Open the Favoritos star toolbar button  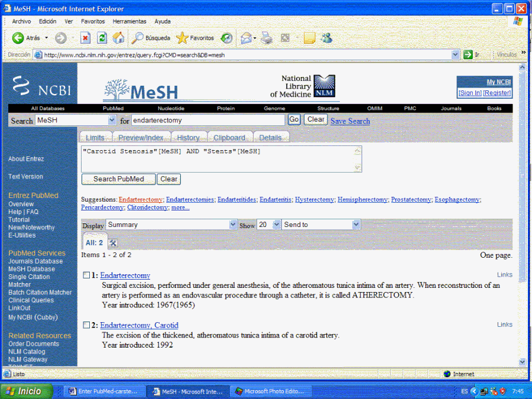click(x=195, y=38)
